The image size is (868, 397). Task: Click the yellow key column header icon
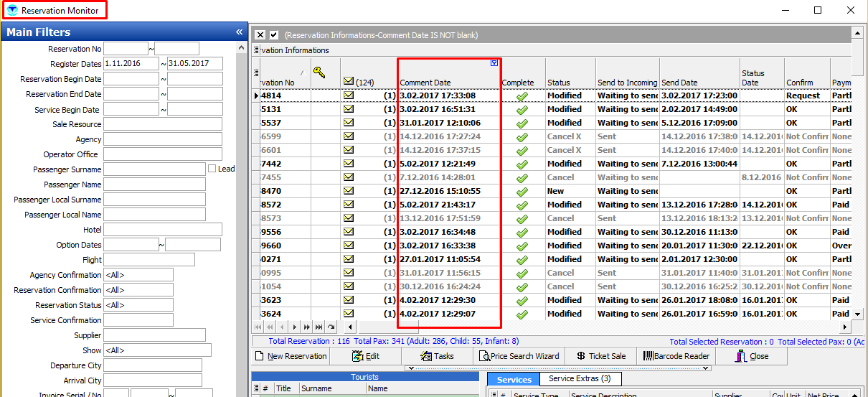tap(319, 73)
